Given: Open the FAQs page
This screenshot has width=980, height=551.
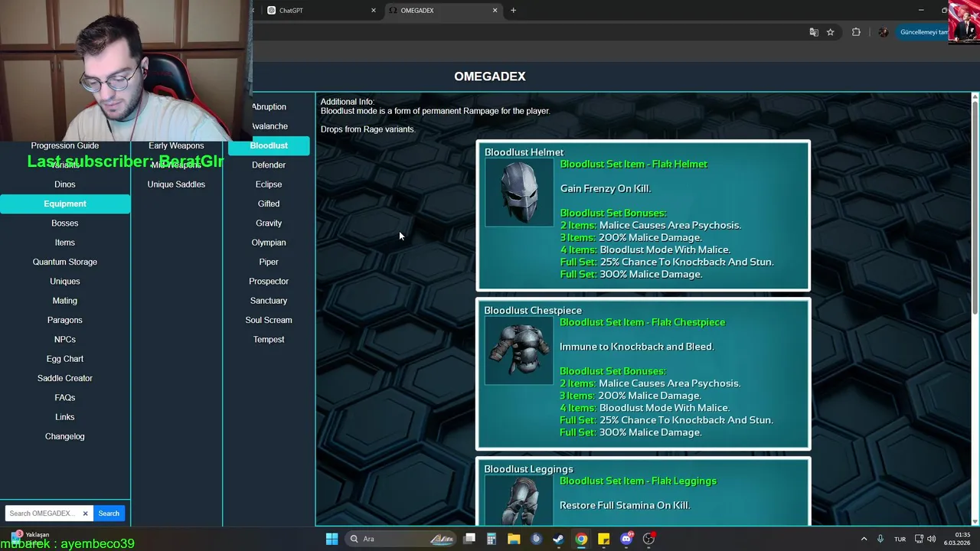Looking at the screenshot, I should [x=65, y=398].
